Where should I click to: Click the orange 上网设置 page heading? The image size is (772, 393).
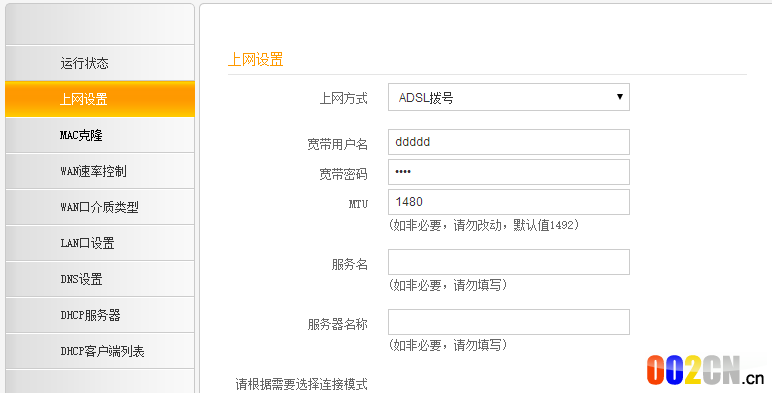click(255, 60)
